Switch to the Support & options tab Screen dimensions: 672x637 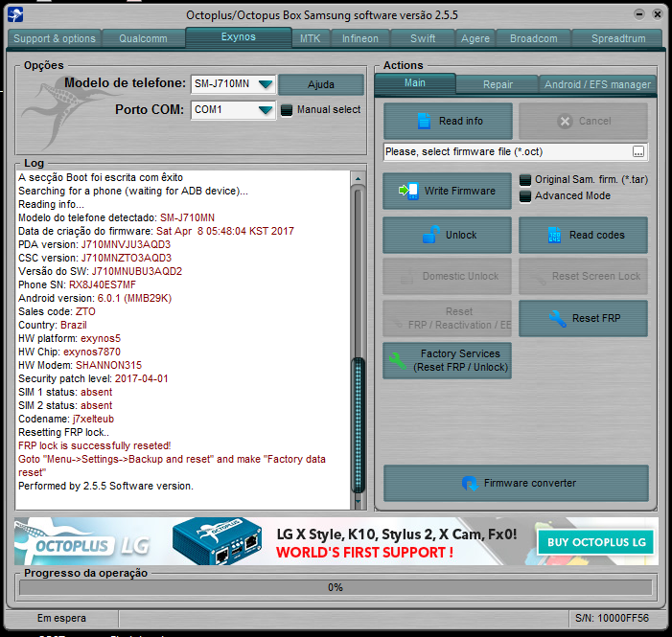point(55,38)
